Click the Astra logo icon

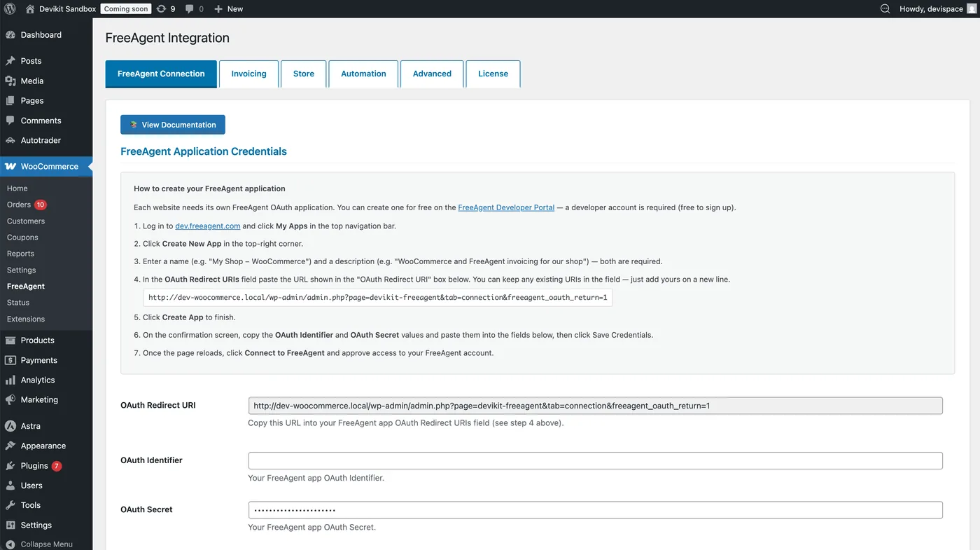10,426
